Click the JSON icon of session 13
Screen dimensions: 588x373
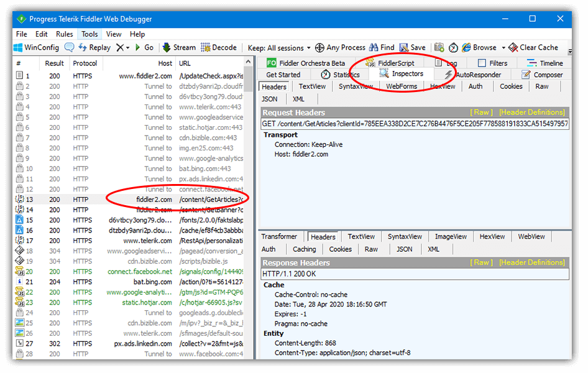pyautogui.click(x=19, y=200)
